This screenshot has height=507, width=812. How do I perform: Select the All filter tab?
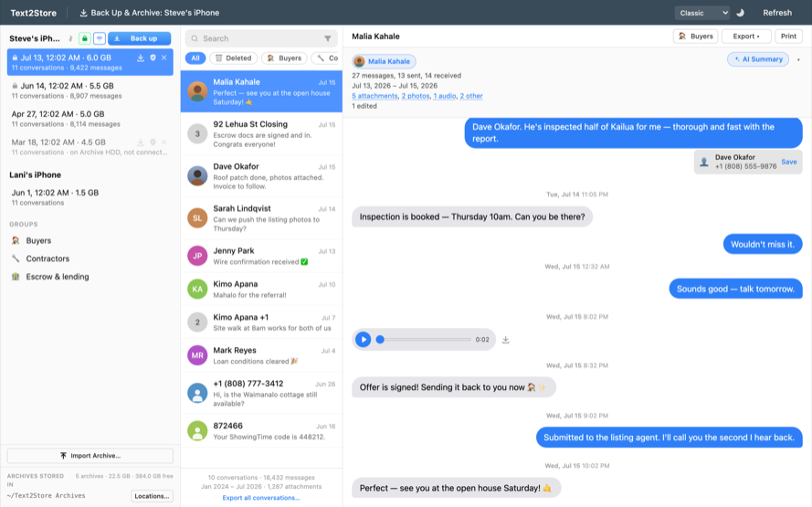[x=195, y=58]
